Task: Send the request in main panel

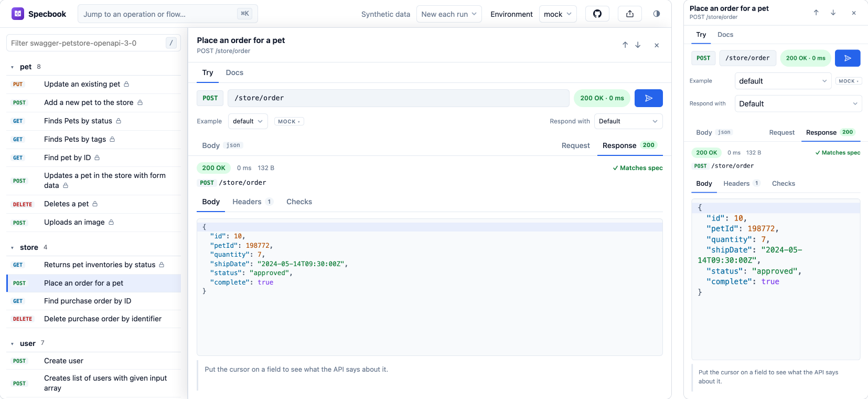Action: [649, 98]
